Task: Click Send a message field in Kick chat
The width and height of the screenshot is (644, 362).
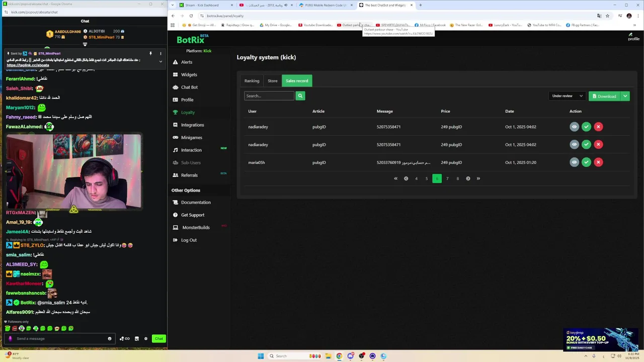Action: click(59, 338)
